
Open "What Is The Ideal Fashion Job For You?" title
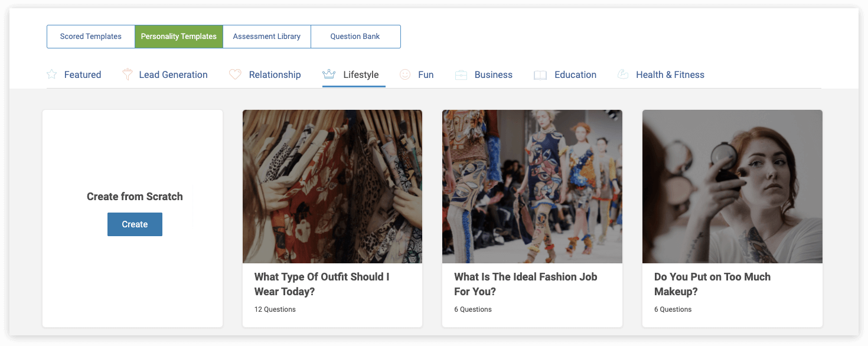(526, 284)
